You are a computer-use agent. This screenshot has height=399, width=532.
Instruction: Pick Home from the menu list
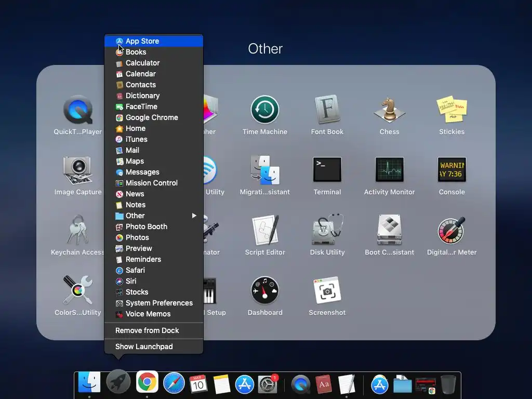click(154, 128)
